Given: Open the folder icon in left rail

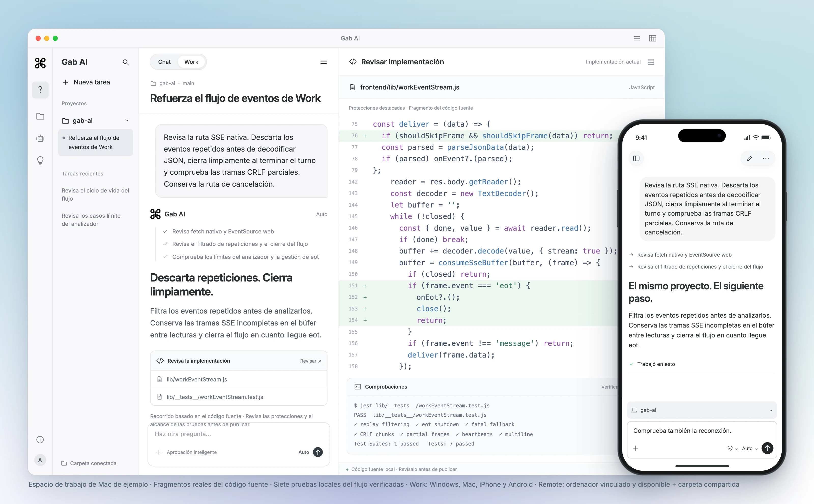Looking at the screenshot, I should [x=40, y=116].
